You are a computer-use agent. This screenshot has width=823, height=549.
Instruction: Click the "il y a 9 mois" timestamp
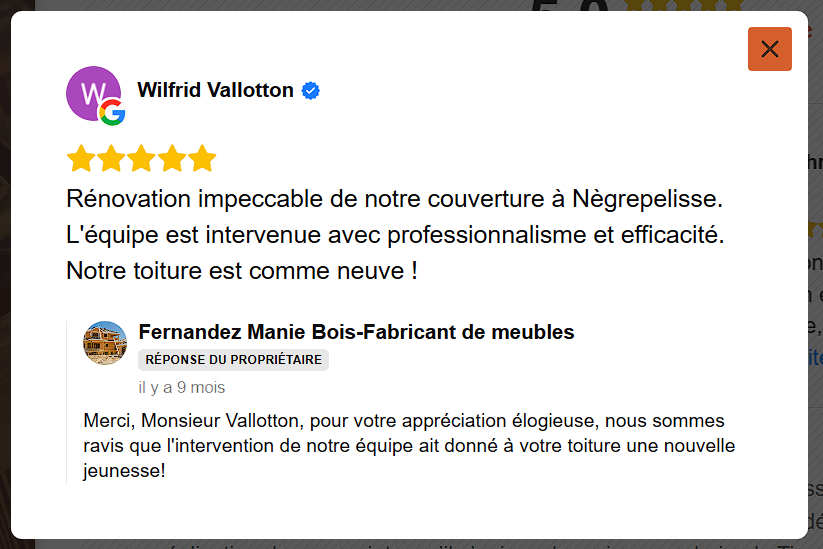181,387
